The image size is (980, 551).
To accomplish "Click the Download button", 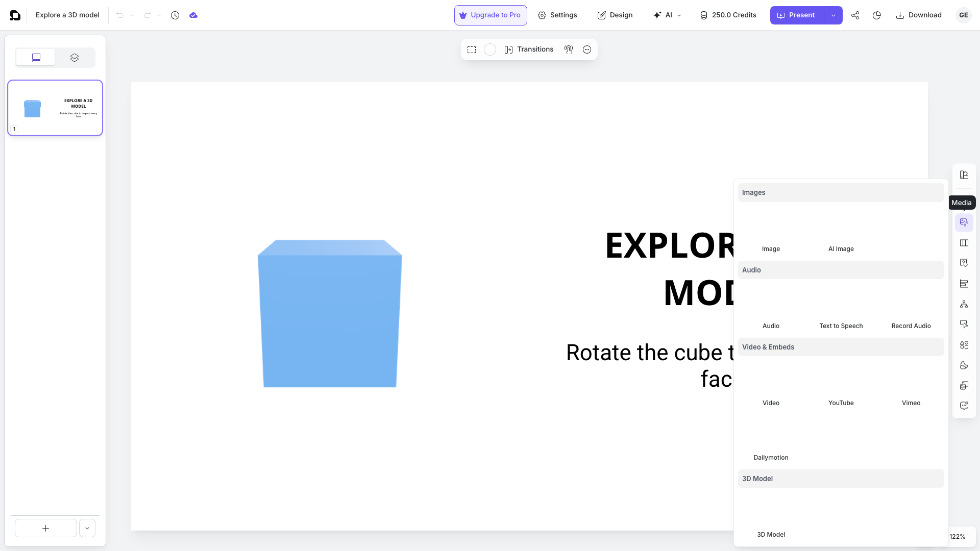I will (x=919, y=15).
